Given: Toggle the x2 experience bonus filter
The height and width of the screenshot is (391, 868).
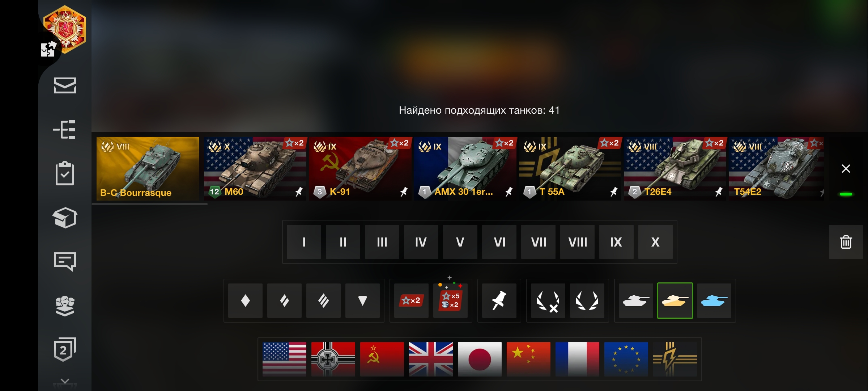Looking at the screenshot, I should tap(411, 300).
